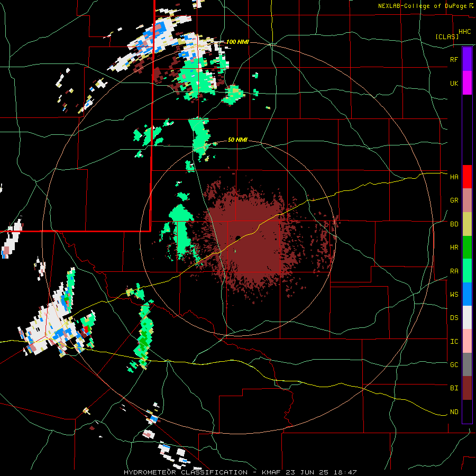
Task: Click the 'GC' legend label
Action: [454, 365]
